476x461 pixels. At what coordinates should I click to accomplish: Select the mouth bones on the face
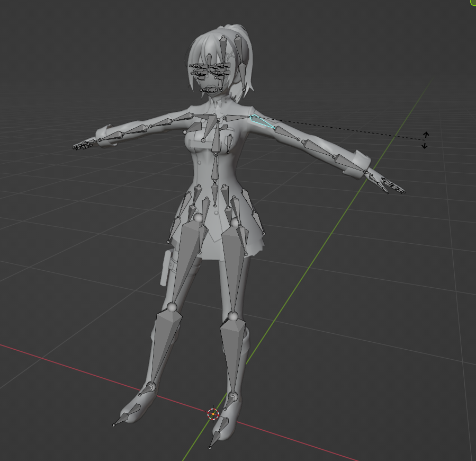click(211, 91)
